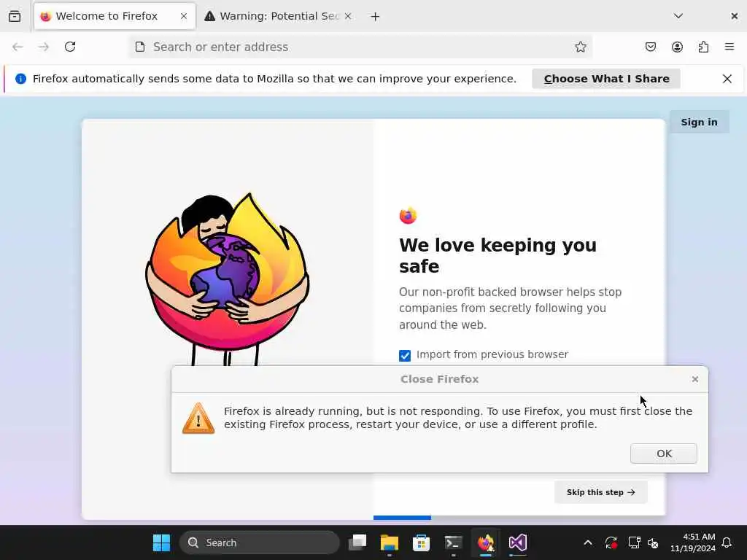Open Save to Pocket icon

coord(651,47)
